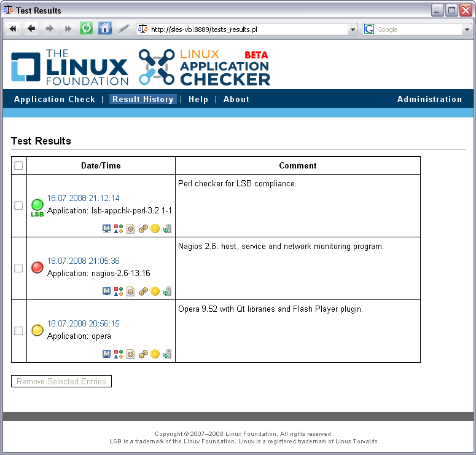Click the browser rewind button
The height and width of the screenshot is (455, 476).
tap(13, 29)
